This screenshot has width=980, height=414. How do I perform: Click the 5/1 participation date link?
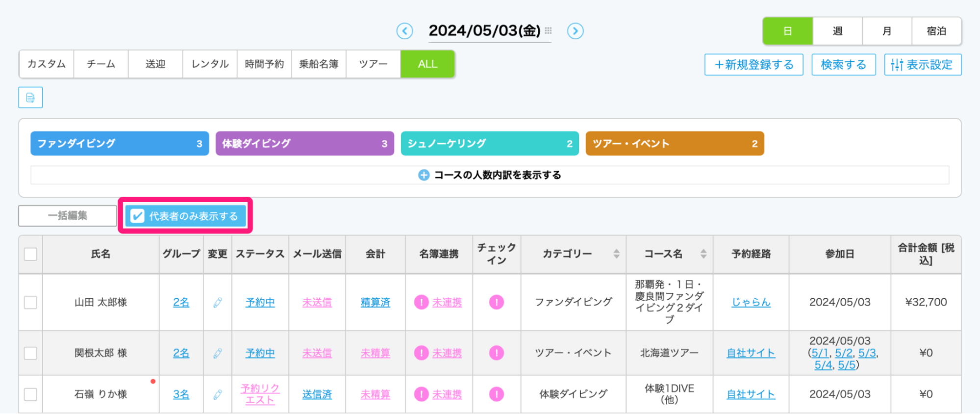(821, 353)
